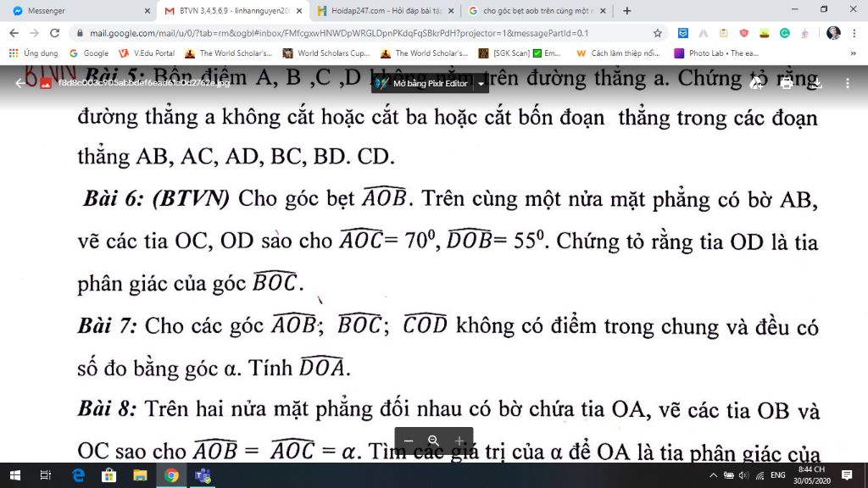The height and width of the screenshot is (488, 868).
Task: Open File Explorer from the taskbar
Action: [140, 475]
